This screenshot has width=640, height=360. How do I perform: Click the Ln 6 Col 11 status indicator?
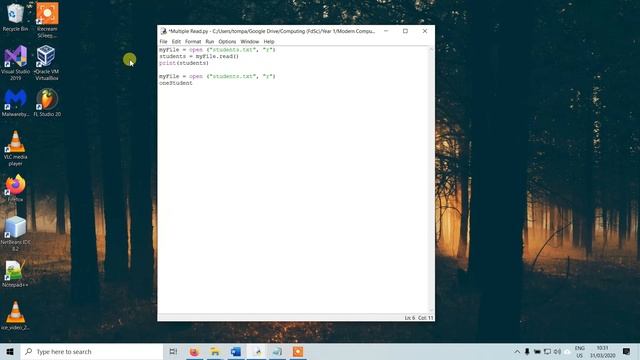click(x=419, y=318)
